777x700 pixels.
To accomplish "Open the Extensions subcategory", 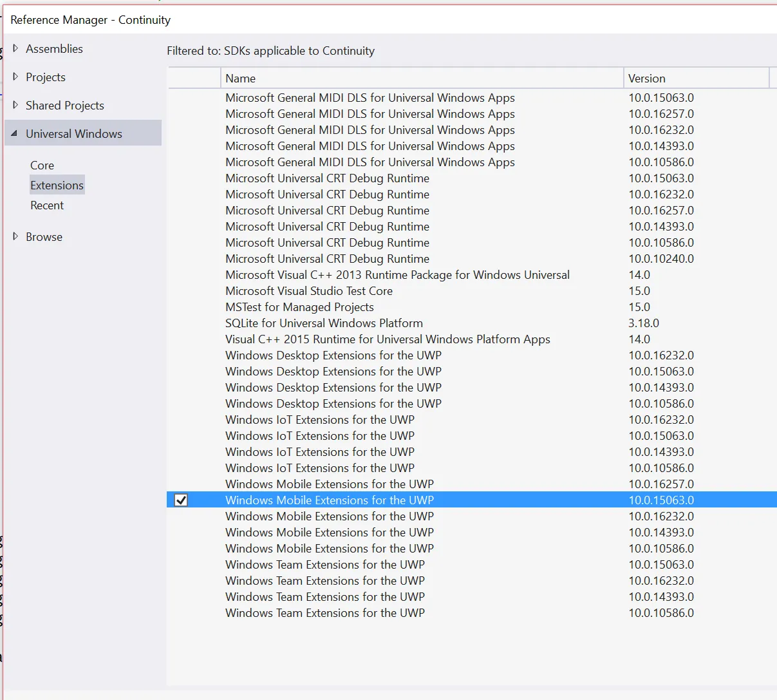I will coord(57,185).
